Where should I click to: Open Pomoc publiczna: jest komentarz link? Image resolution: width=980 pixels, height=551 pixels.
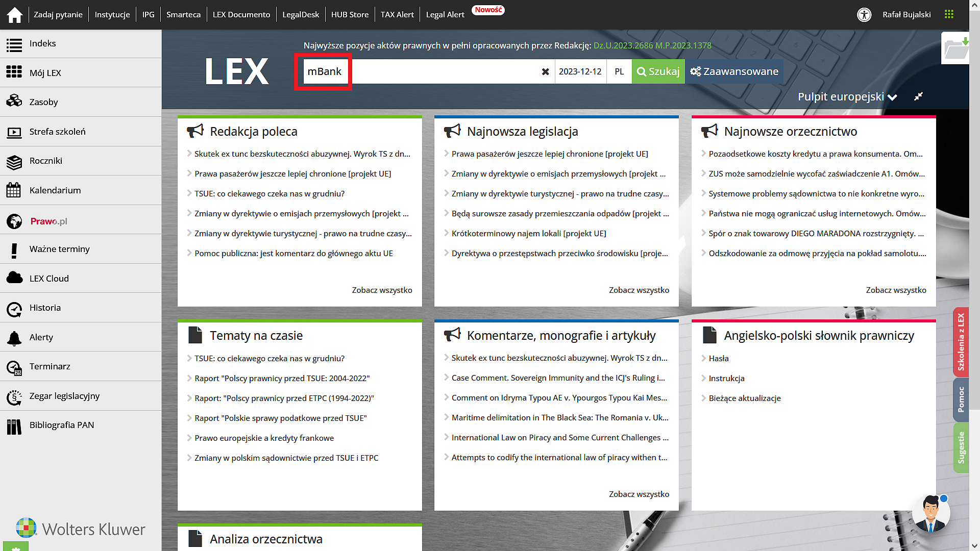(x=293, y=253)
